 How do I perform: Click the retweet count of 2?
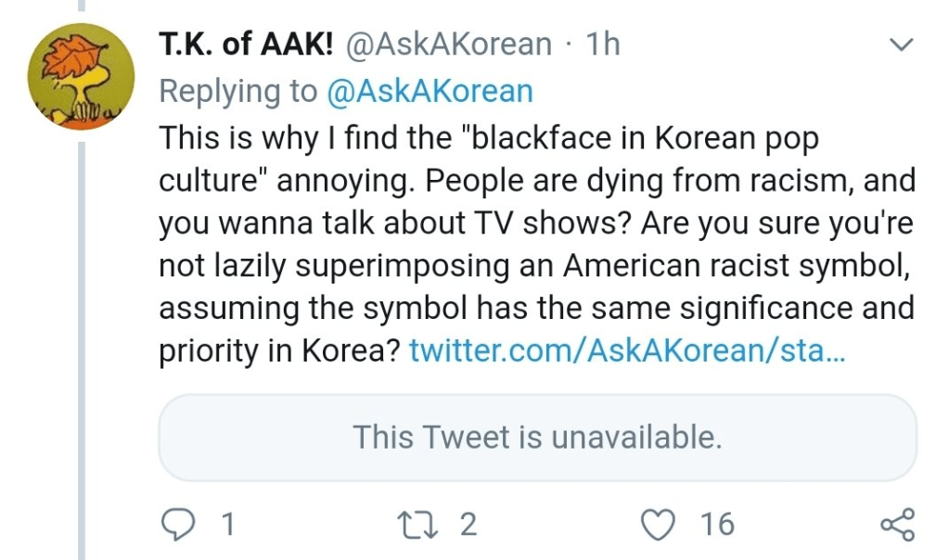[468, 525]
